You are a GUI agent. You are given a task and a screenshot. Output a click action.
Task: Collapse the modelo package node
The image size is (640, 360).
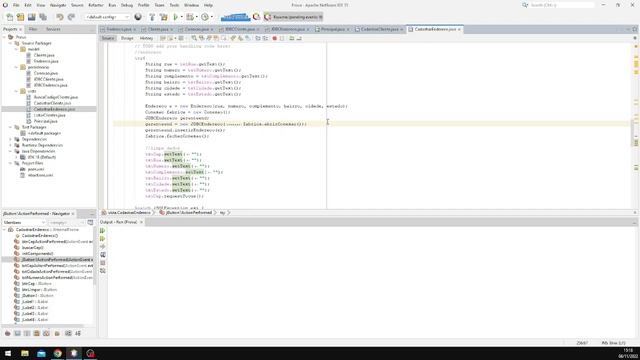[17, 49]
